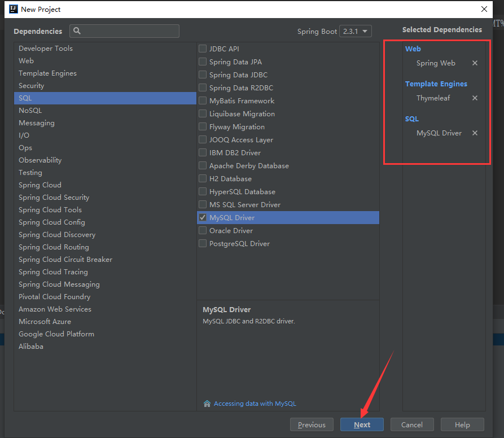Viewport: 504px width, 438px height.
Task: Click Spring Web in Selected Dependencies
Action: pyautogui.click(x=436, y=63)
